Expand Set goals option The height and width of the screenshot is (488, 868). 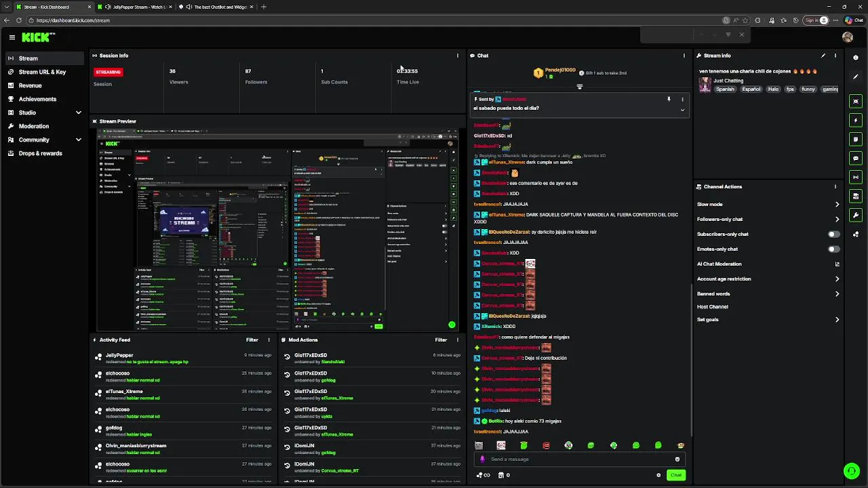768,319
